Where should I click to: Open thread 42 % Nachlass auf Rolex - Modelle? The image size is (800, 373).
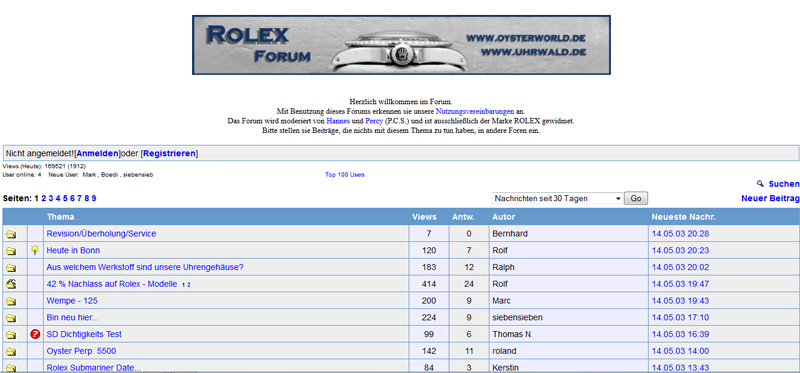(112, 284)
